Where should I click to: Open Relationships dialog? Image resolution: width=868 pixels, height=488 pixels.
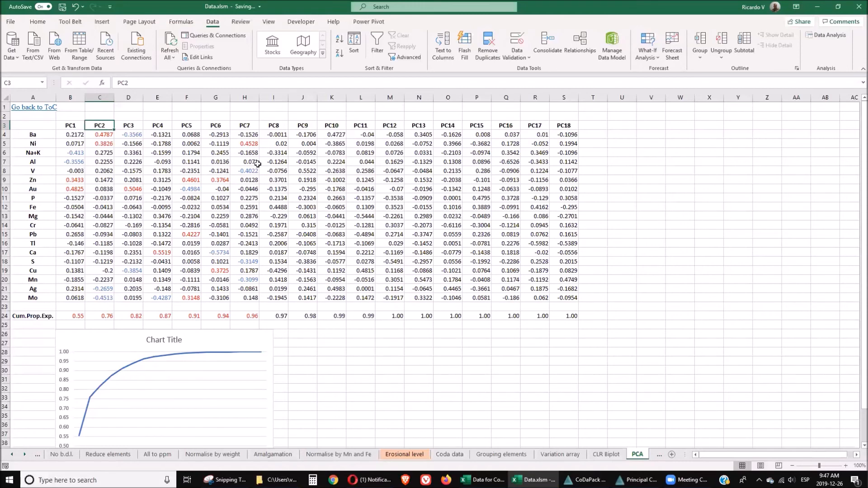pyautogui.click(x=580, y=43)
